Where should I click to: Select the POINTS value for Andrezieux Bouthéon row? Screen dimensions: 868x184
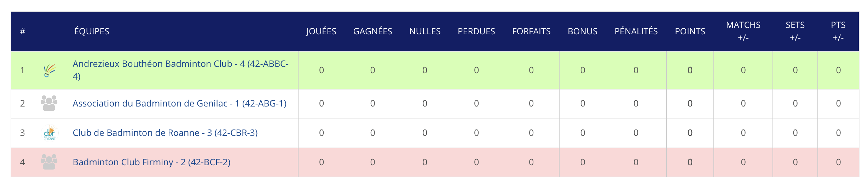pyautogui.click(x=690, y=70)
